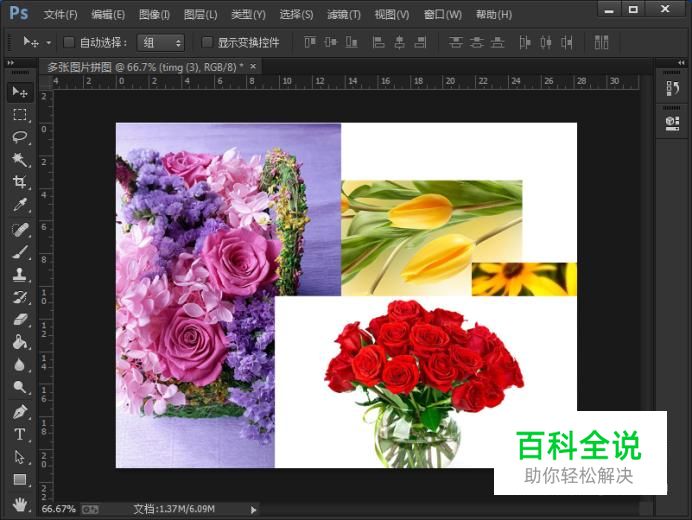Open the 窗口(W) menu
This screenshot has width=692, height=520.
point(443,15)
